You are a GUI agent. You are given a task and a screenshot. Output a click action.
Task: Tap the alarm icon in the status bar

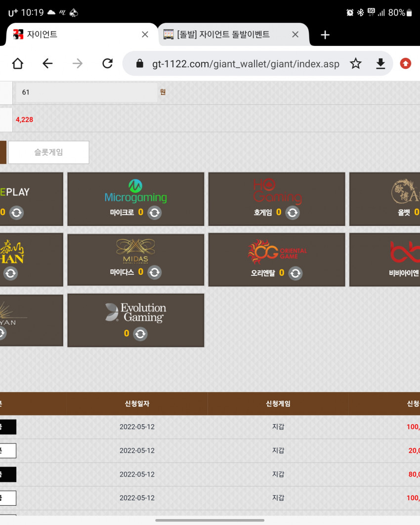pos(350,13)
